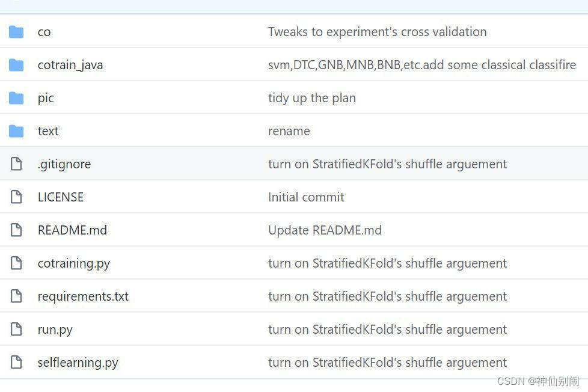Open requirements.txt

(83, 296)
